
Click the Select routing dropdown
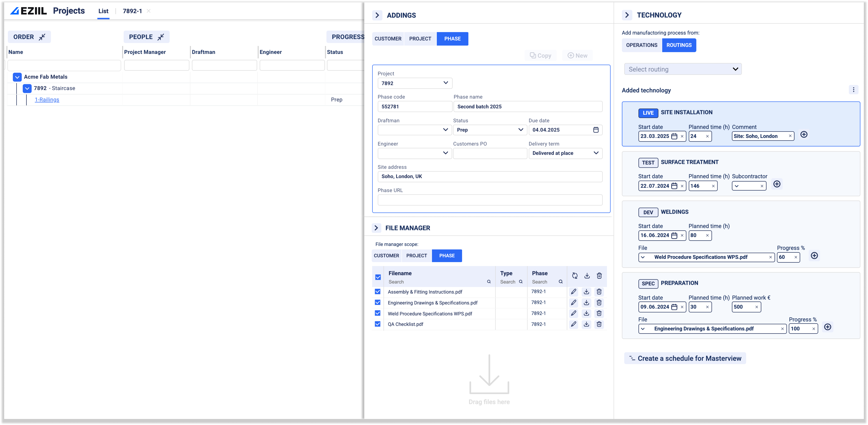pos(682,69)
